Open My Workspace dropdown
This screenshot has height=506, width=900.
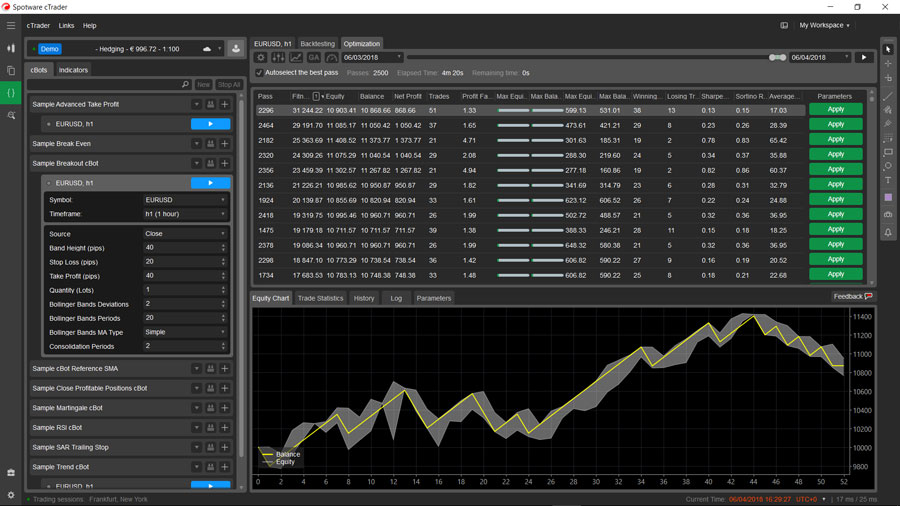824,25
